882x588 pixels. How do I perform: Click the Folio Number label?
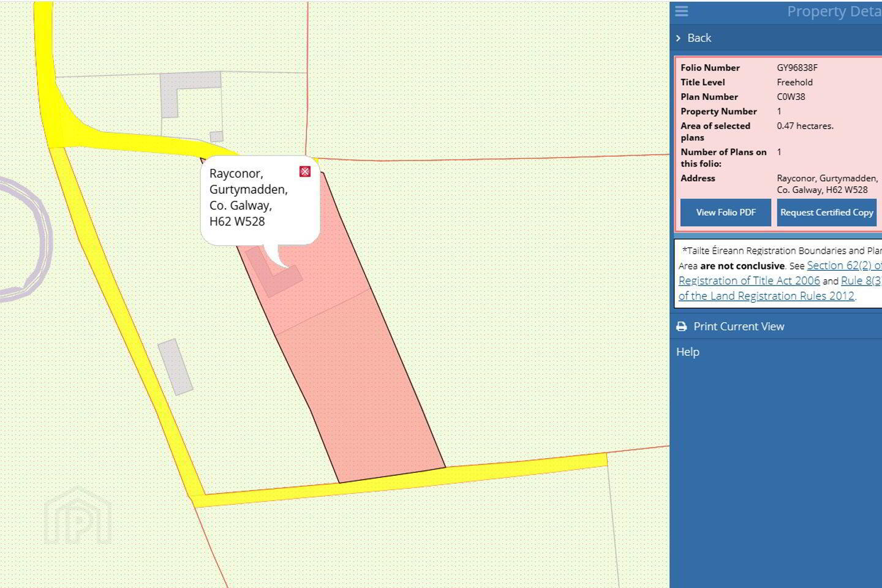point(710,68)
